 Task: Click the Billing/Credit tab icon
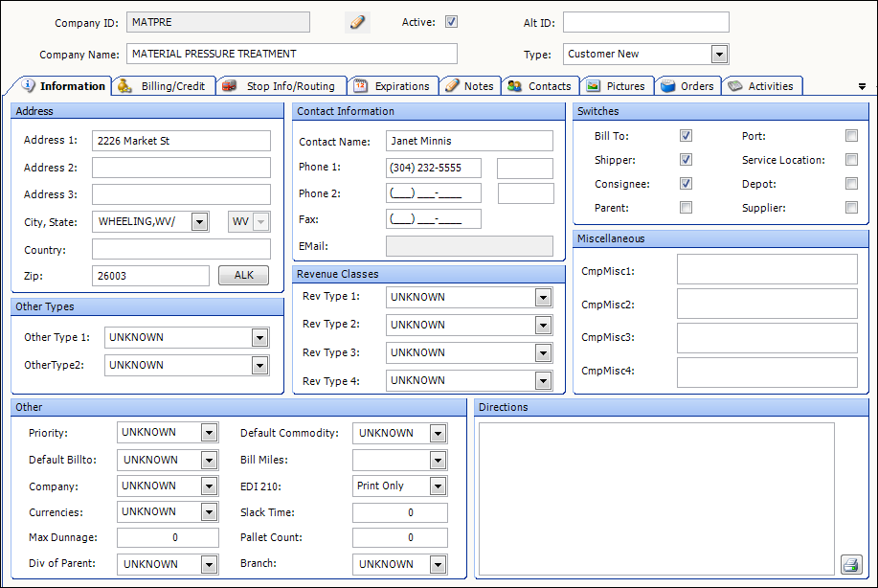(x=124, y=86)
